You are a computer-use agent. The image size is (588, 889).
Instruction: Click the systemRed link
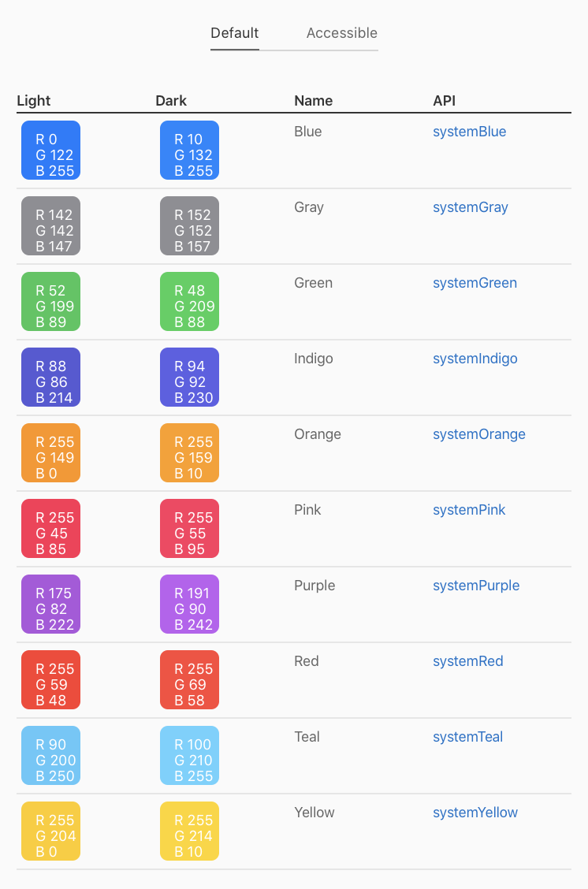pyautogui.click(x=467, y=661)
